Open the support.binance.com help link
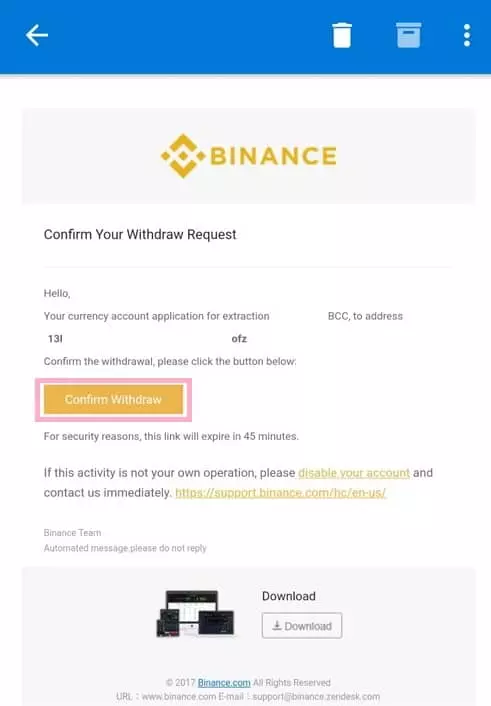The width and height of the screenshot is (491, 706). pyautogui.click(x=281, y=493)
